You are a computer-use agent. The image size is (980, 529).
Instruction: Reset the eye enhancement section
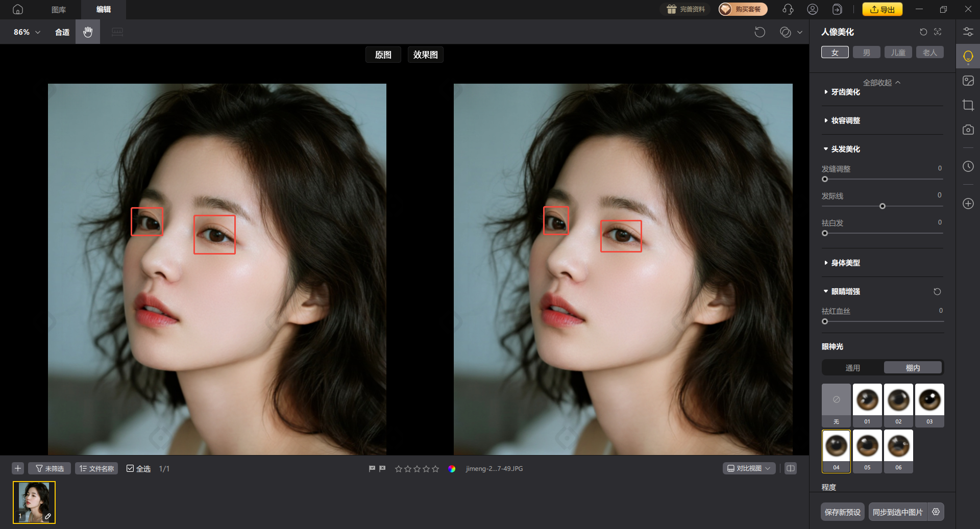[x=937, y=292]
